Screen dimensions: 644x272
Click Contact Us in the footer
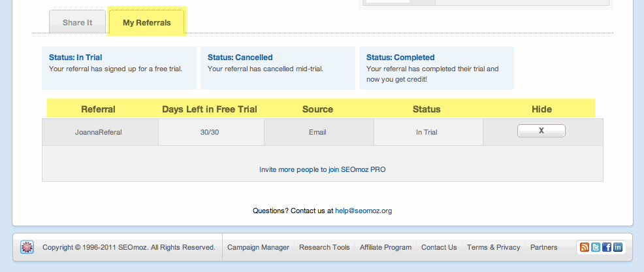coord(439,247)
